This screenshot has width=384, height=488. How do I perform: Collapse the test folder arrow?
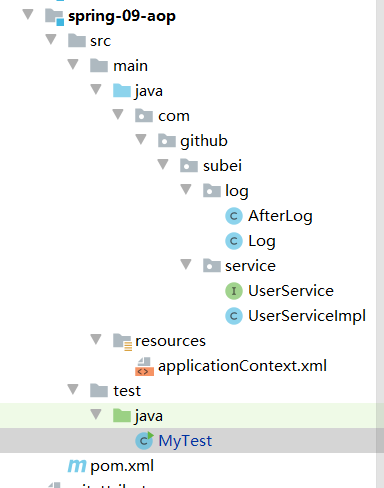[x=73, y=389]
